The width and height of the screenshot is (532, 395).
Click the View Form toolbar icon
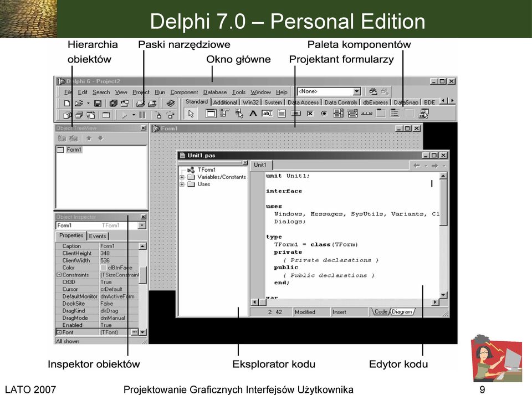pyautogui.click(x=79, y=115)
